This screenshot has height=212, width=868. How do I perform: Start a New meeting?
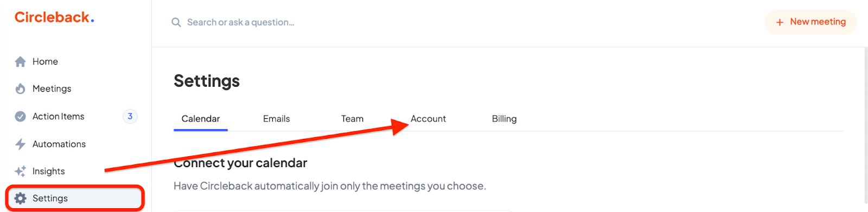pyautogui.click(x=810, y=22)
